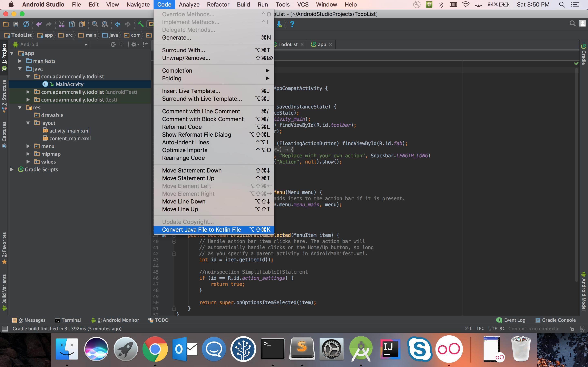Click the blue Back navigation arrow
This screenshot has width=588, height=367.
118,24
